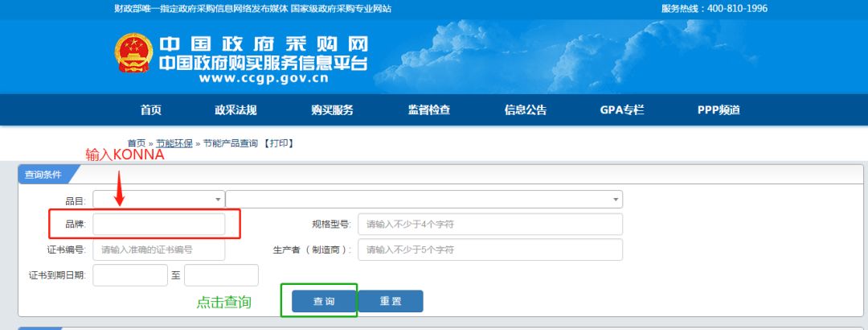Image resolution: width=868 pixels, height=330 pixels.
Task: Expand the wide second 品目 dropdown
Action: (424, 199)
